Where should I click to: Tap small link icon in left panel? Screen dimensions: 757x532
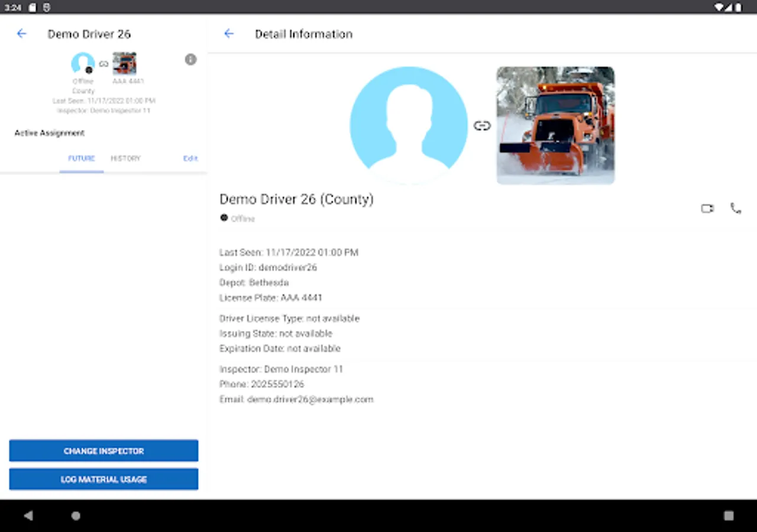point(104,64)
